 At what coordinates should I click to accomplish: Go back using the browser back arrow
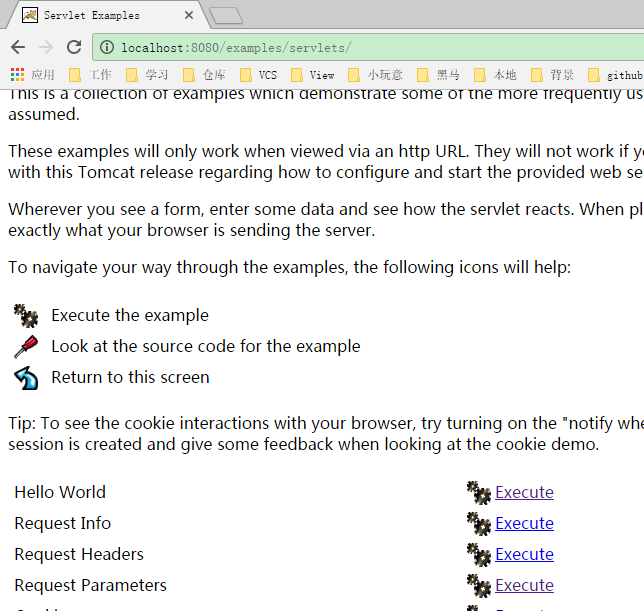coord(18,47)
